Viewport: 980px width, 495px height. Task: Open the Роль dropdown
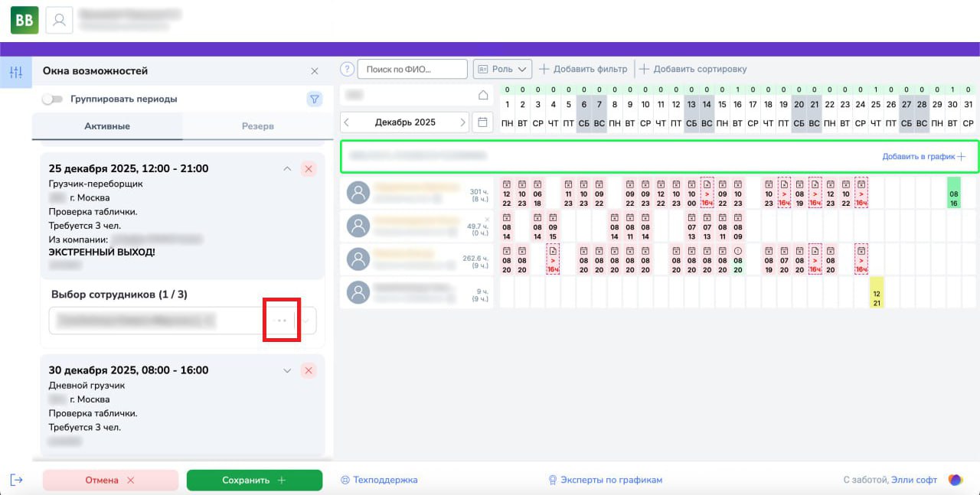point(502,69)
